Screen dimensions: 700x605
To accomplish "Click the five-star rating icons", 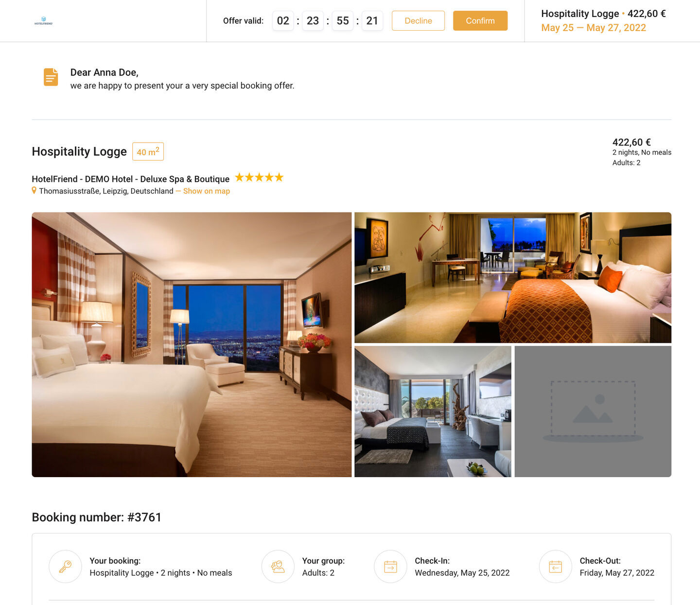I will point(259,178).
